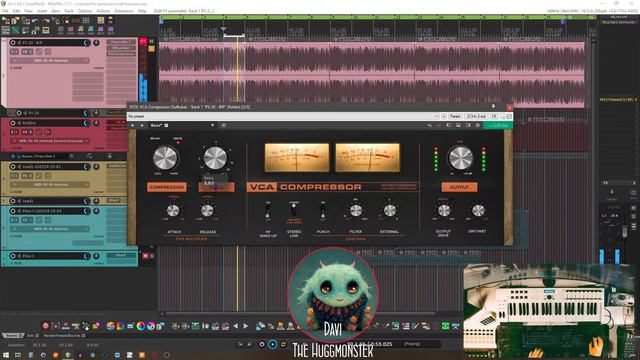Click the External sidechain knob

(x=390, y=211)
